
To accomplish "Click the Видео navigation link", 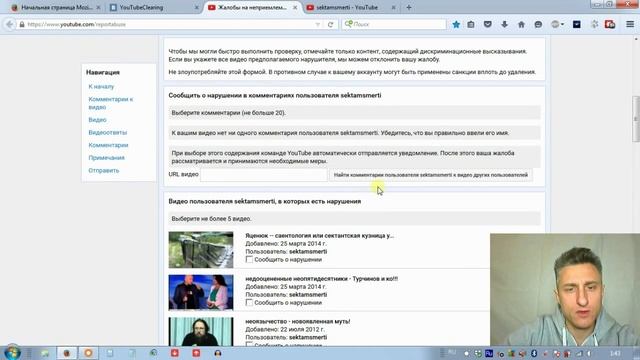I will tap(97, 120).
